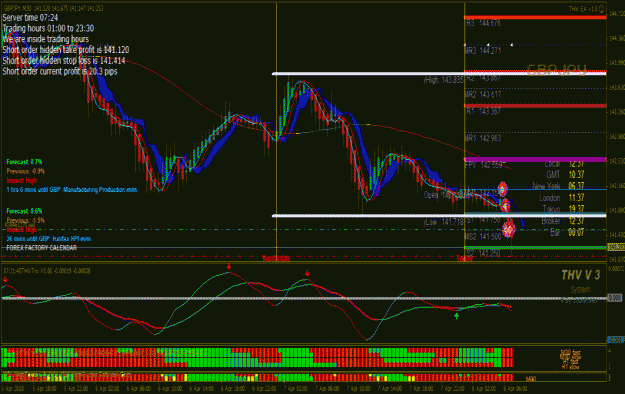Select the green S2 support line
This screenshot has height=394, width=625.
pos(535,248)
